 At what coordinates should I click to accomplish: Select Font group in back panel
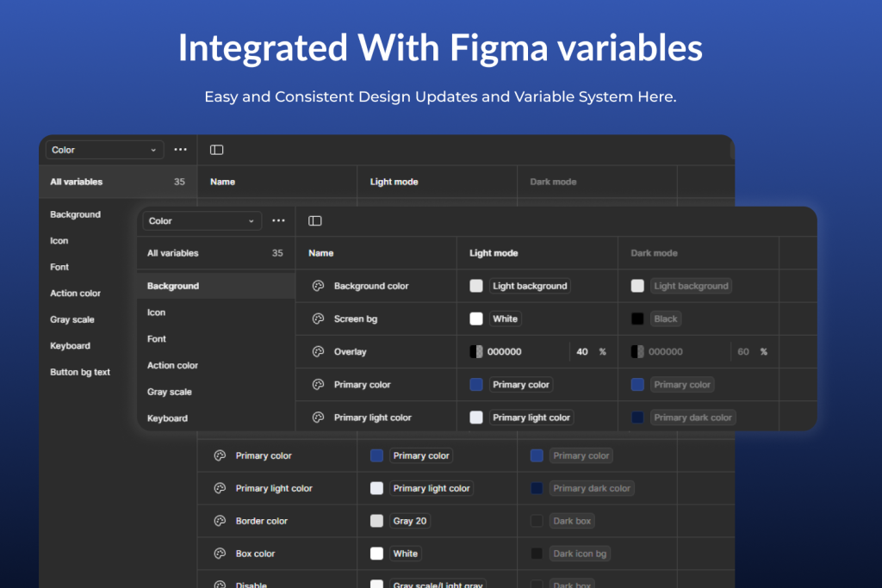tap(59, 267)
